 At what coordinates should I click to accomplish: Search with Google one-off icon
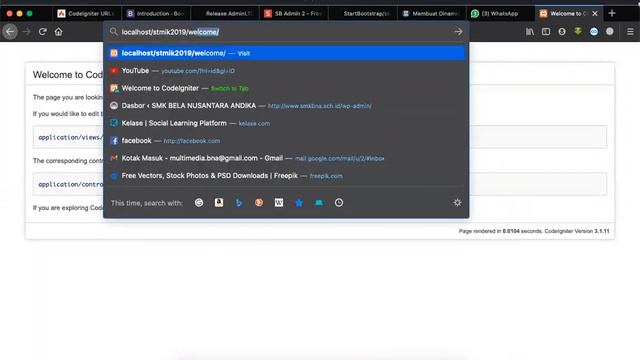[199, 202]
